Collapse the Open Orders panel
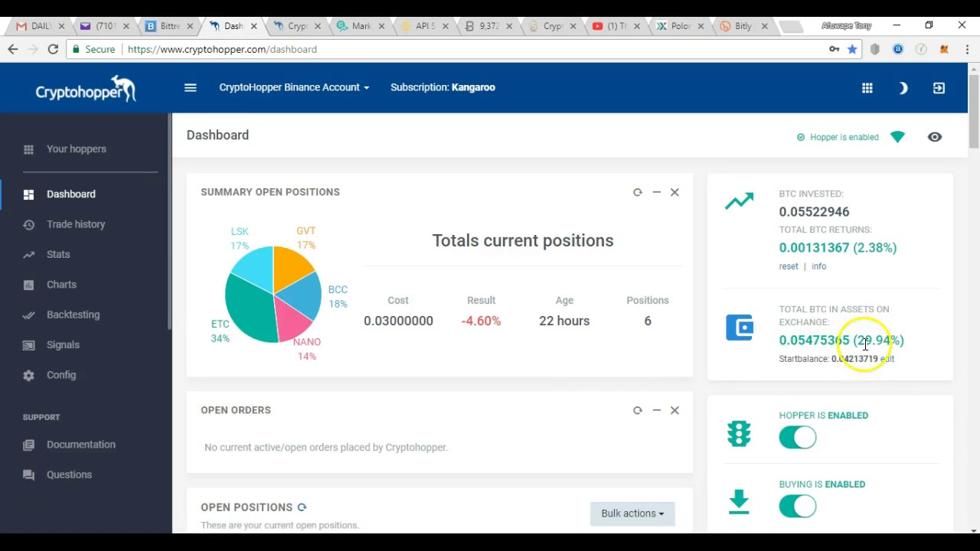 tap(656, 410)
